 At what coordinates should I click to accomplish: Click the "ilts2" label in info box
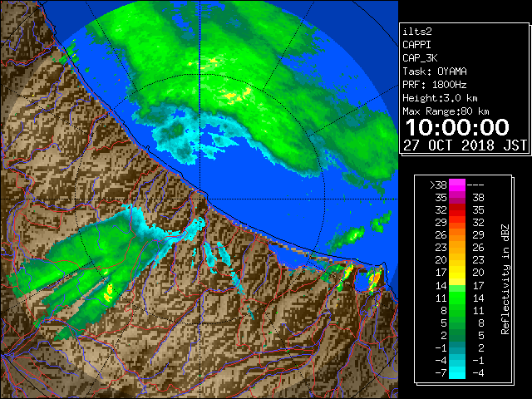(417, 32)
